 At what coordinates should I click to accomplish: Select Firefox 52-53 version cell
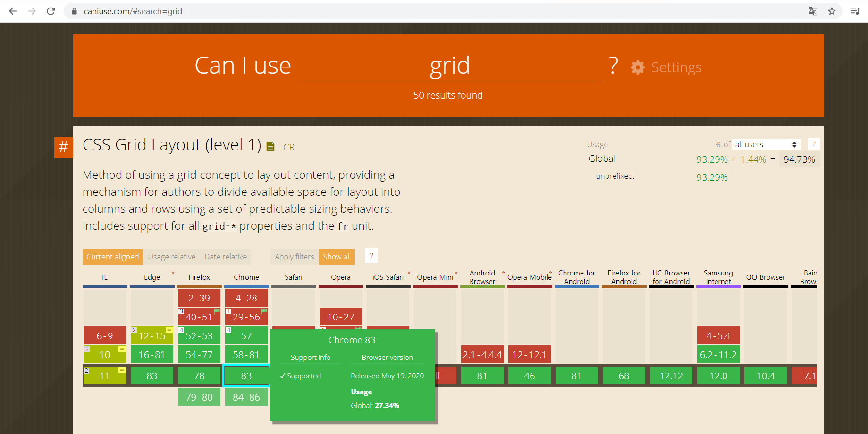[x=199, y=335]
